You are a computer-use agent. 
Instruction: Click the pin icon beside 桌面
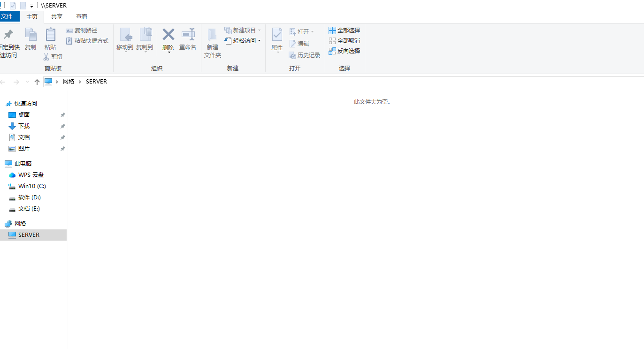62,115
